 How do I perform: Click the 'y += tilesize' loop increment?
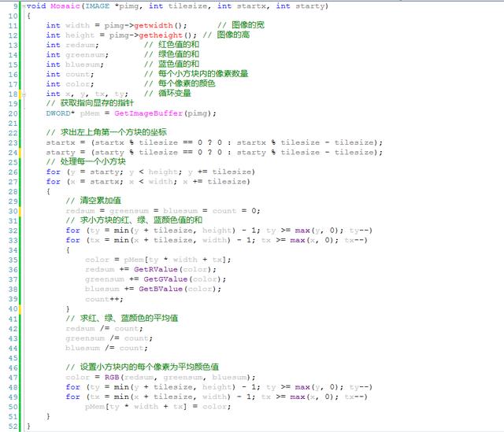(x=221, y=172)
